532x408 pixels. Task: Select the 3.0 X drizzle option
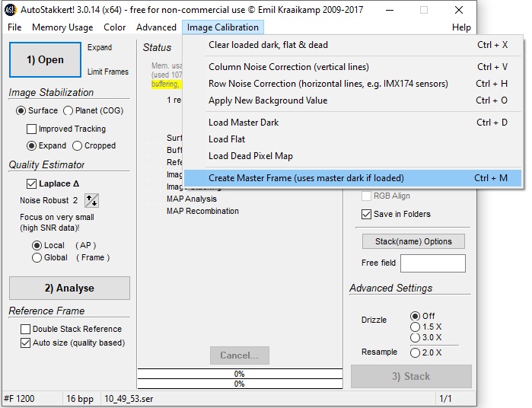pyautogui.click(x=415, y=337)
